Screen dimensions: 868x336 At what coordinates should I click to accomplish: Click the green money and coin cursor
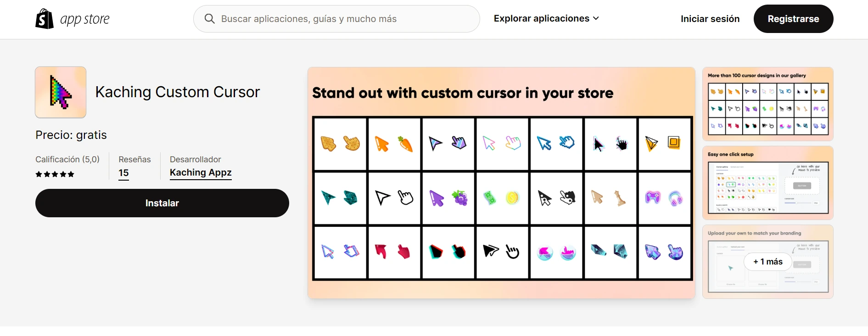[x=502, y=198]
